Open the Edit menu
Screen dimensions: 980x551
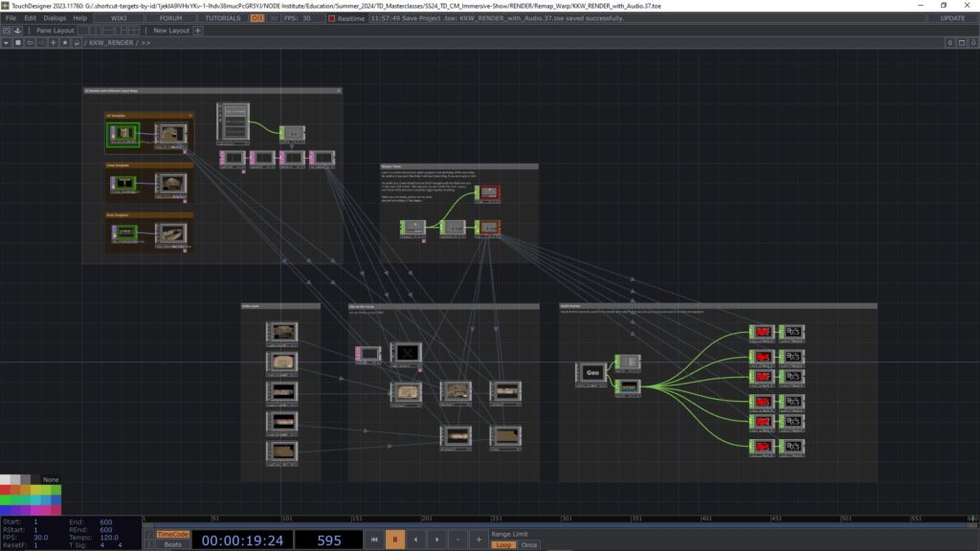pos(31,18)
